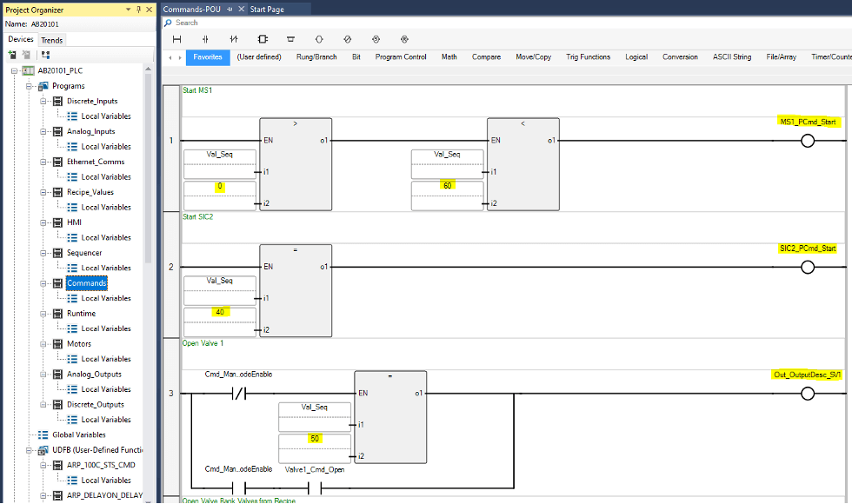The height and width of the screenshot is (504, 852).
Task: Click the value 40 on rung 2
Action: pyautogui.click(x=220, y=312)
